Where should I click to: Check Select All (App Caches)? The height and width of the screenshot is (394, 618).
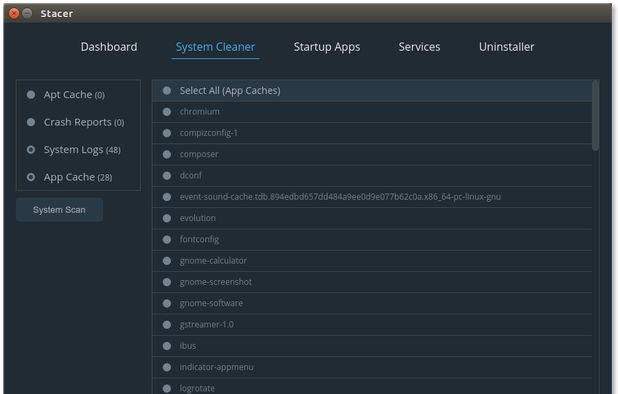(167, 91)
